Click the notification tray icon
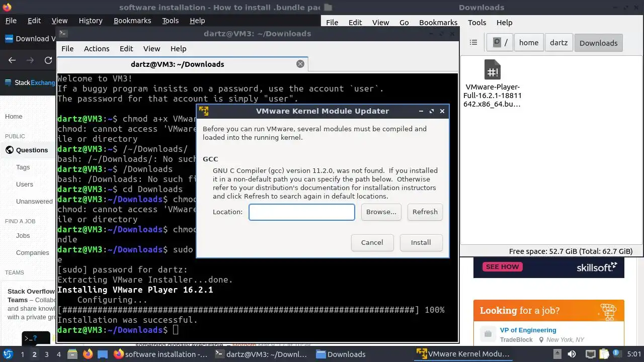The width and height of the screenshot is (644, 362). coord(617,354)
